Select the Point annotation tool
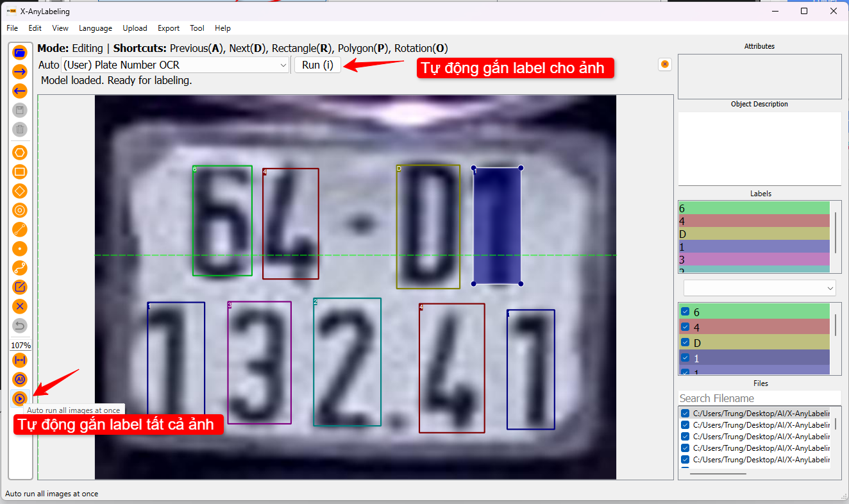Screen dimensions: 849x504 coord(19,248)
